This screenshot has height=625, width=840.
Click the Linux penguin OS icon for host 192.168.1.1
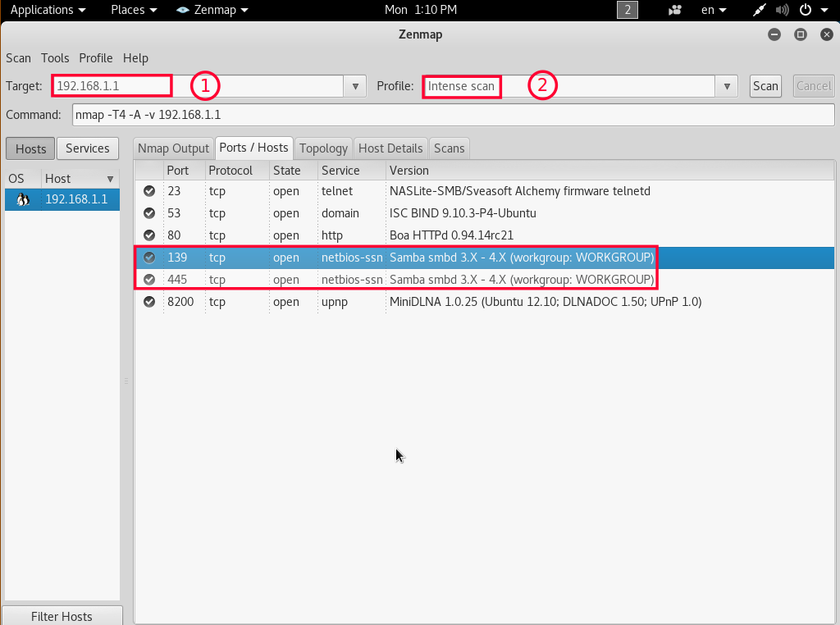click(x=23, y=199)
